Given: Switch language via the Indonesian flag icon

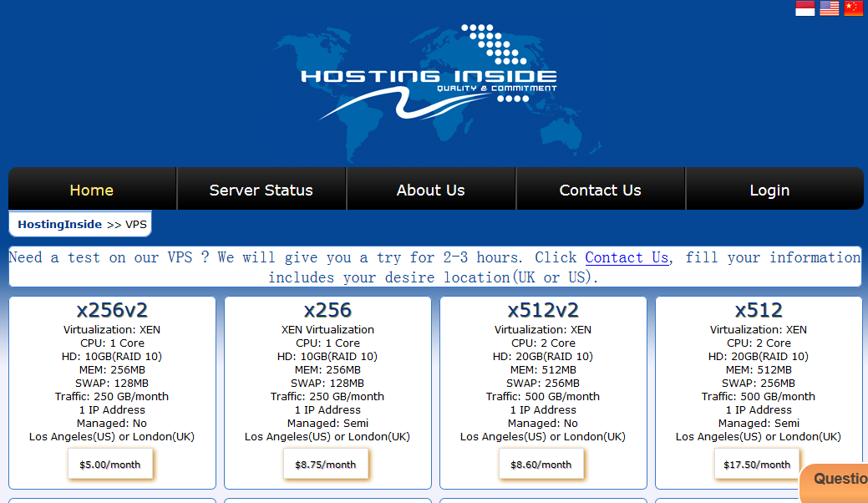Looking at the screenshot, I should pyautogui.click(x=805, y=8).
